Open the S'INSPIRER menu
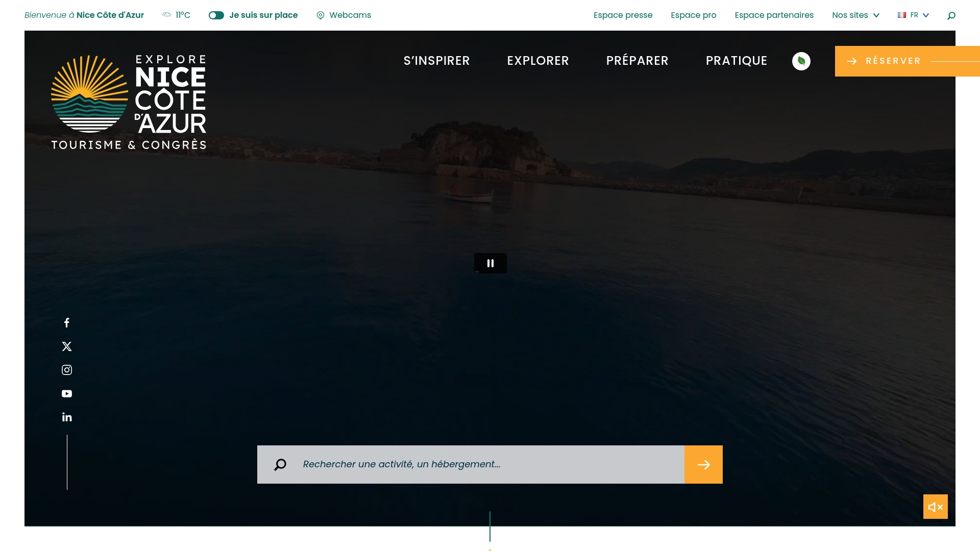The width and height of the screenshot is (980, 551). tap(436, 61)
